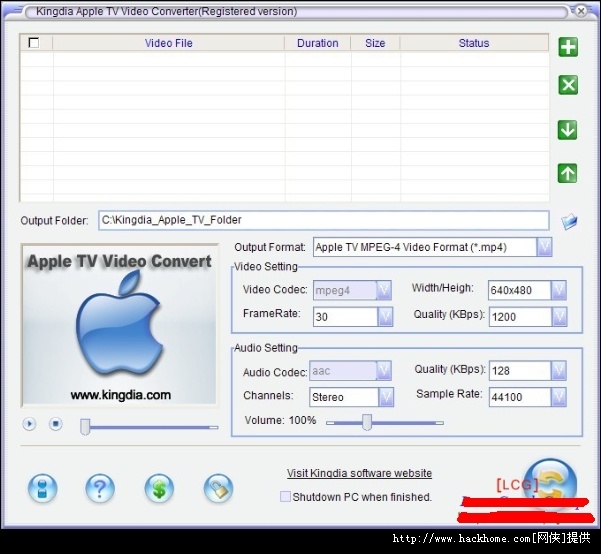Tick the select-all checkbox in list header
Image resolution: width=601 pixels, height=554 pixels.
point(34,43)
